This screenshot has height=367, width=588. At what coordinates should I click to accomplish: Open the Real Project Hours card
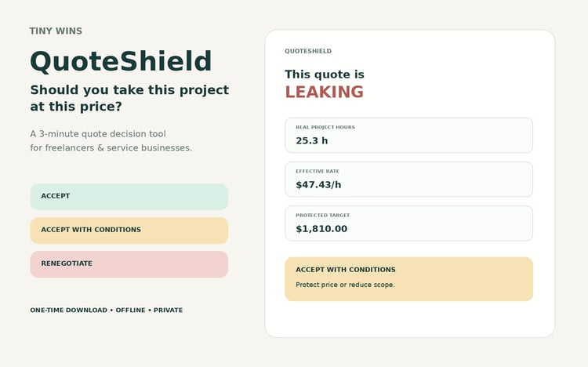pos(408,135)
